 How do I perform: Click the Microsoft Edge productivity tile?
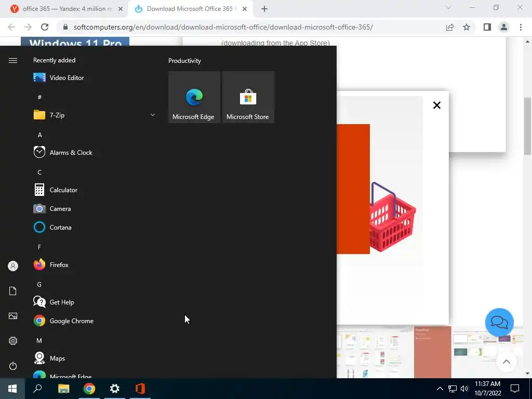194,97
